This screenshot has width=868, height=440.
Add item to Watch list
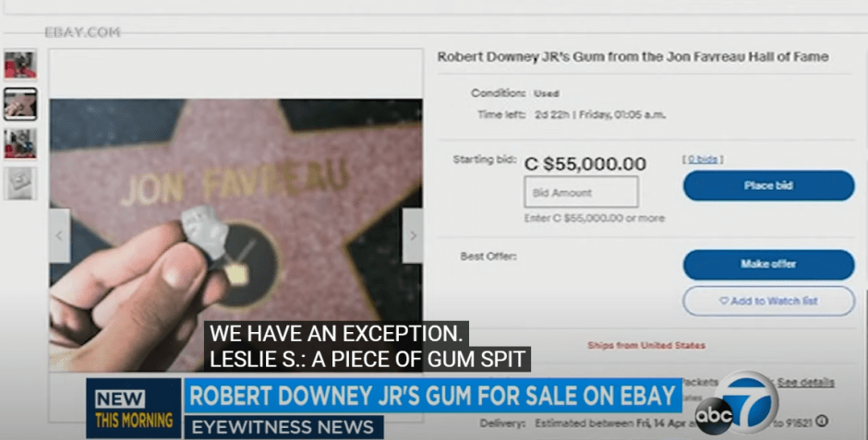pos(768,302)
